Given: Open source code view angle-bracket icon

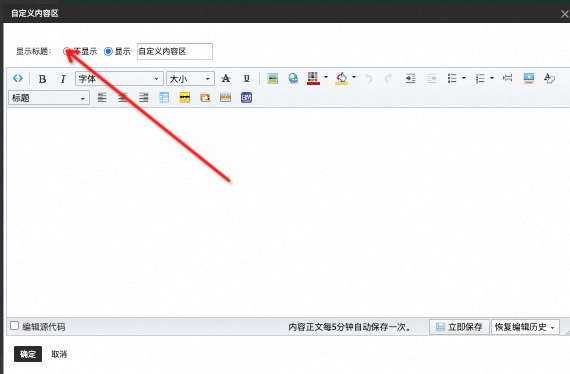Looking at the screenshot, I should tap(18, 78).
